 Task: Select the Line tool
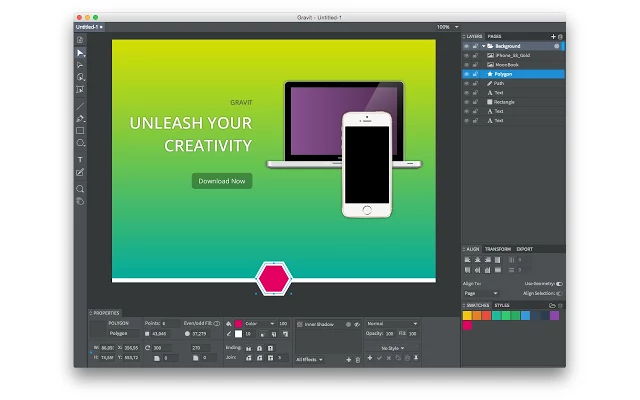[x=80, y=107]
